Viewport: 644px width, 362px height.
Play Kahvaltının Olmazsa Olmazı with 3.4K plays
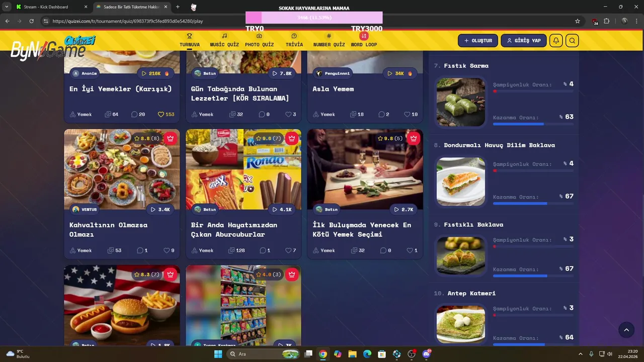click(160, 209)
